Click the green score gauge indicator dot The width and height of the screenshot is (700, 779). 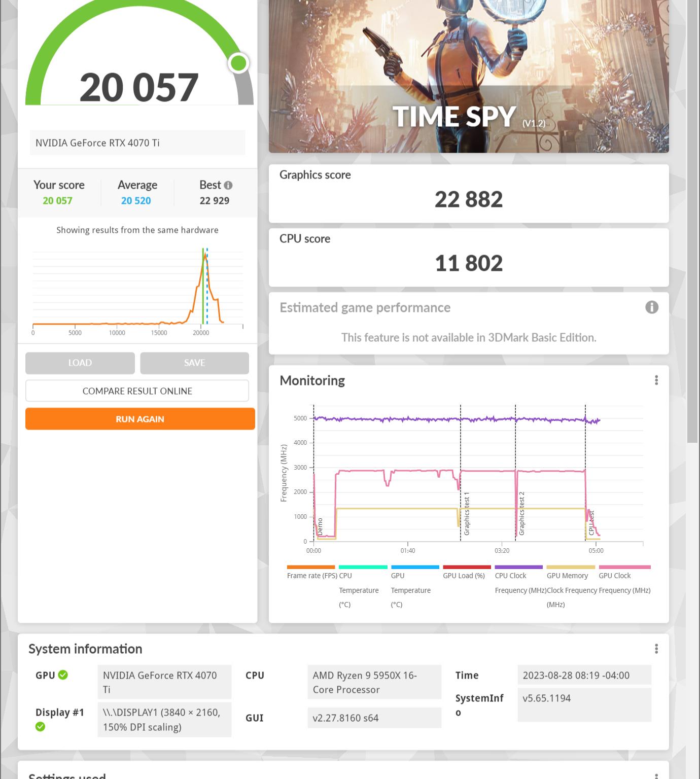coord(238,63)
